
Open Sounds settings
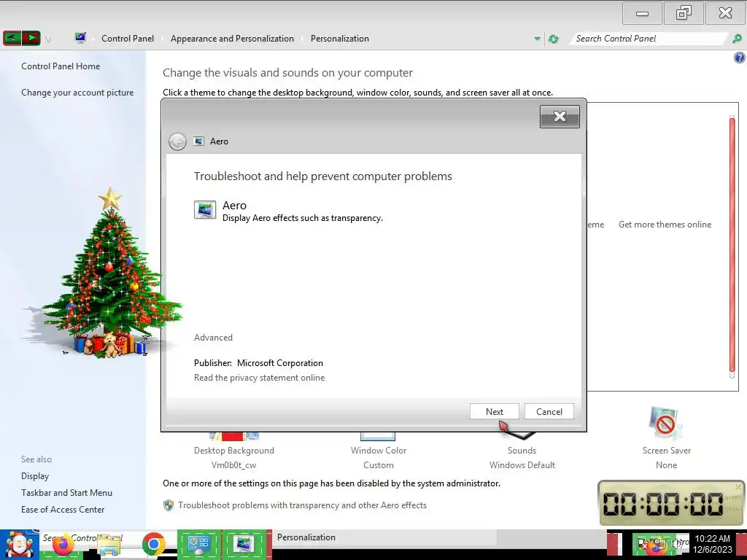tap(522, 451)
